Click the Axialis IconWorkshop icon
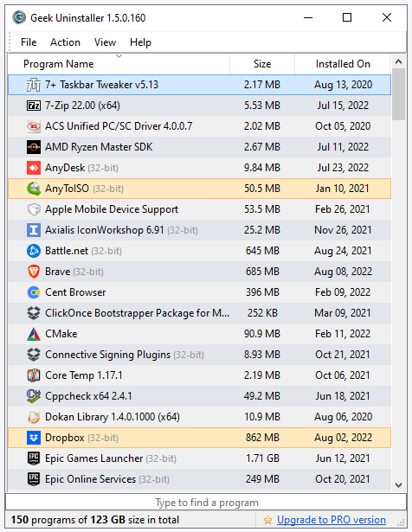 34,230
